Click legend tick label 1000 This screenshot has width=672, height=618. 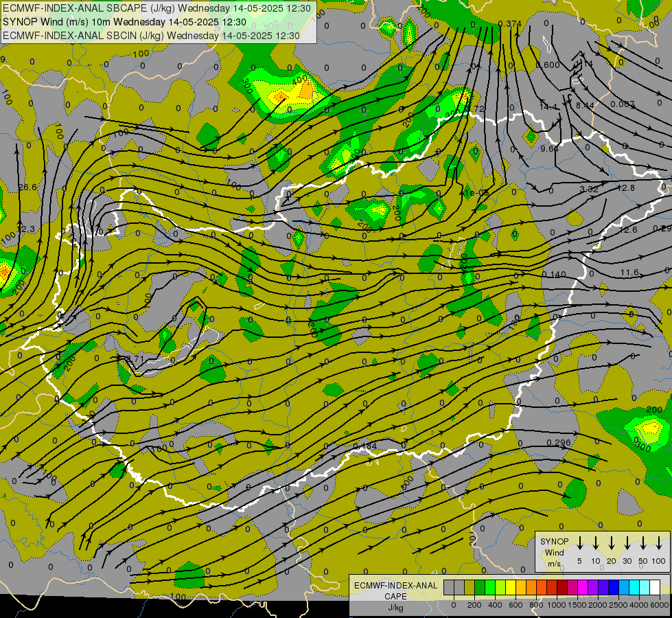pyautogui.click(x=557, y=605)
